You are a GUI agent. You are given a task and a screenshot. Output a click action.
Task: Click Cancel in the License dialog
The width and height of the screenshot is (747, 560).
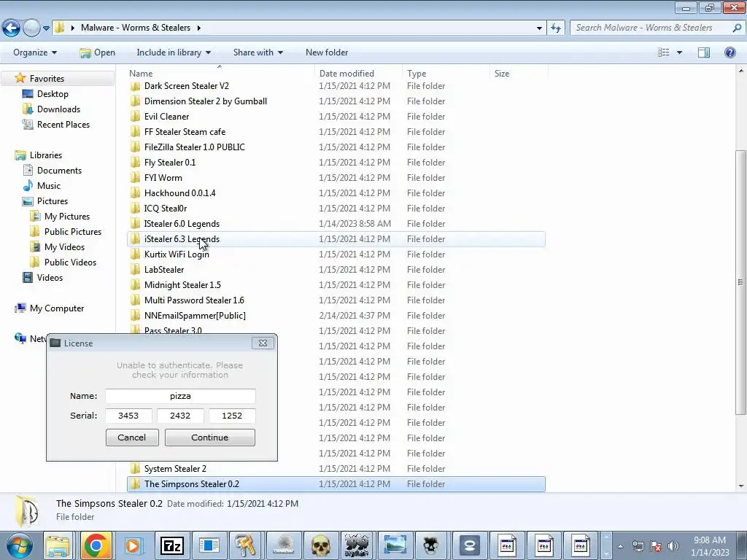[x=132, y=437]
